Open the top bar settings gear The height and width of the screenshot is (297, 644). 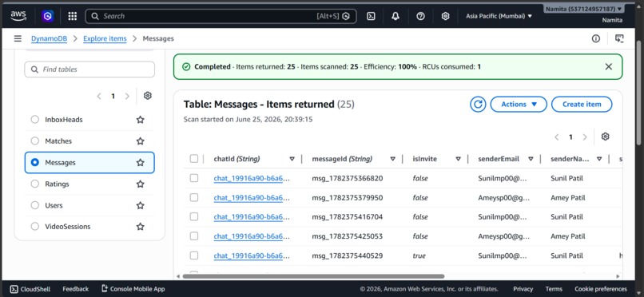[x=445, y=16]
